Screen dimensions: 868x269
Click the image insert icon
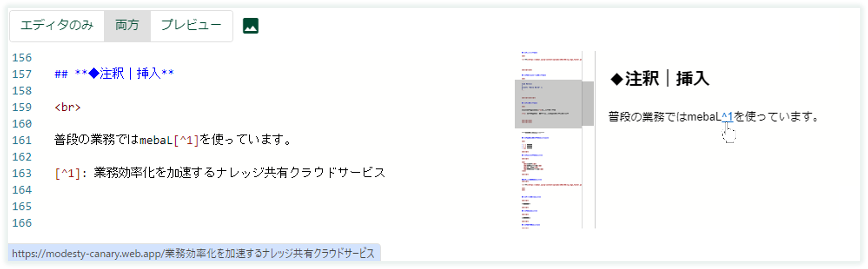coord(251,26)
